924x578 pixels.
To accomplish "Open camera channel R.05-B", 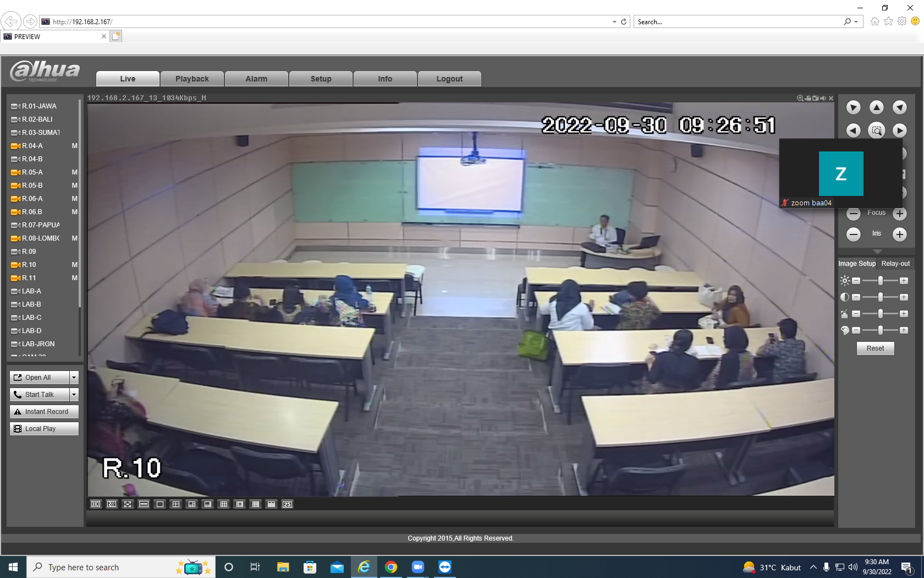I will pos(32,186).
